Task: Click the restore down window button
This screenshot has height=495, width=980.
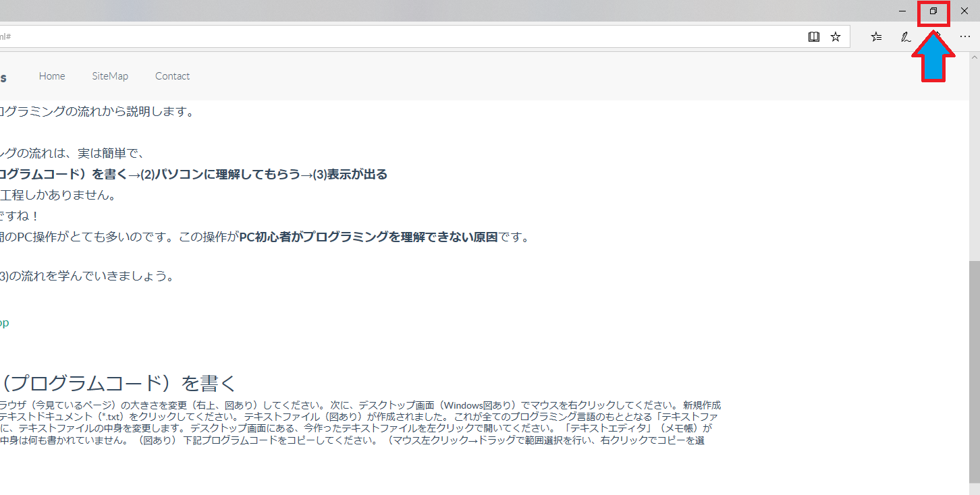Action: [x=933, y=11]
